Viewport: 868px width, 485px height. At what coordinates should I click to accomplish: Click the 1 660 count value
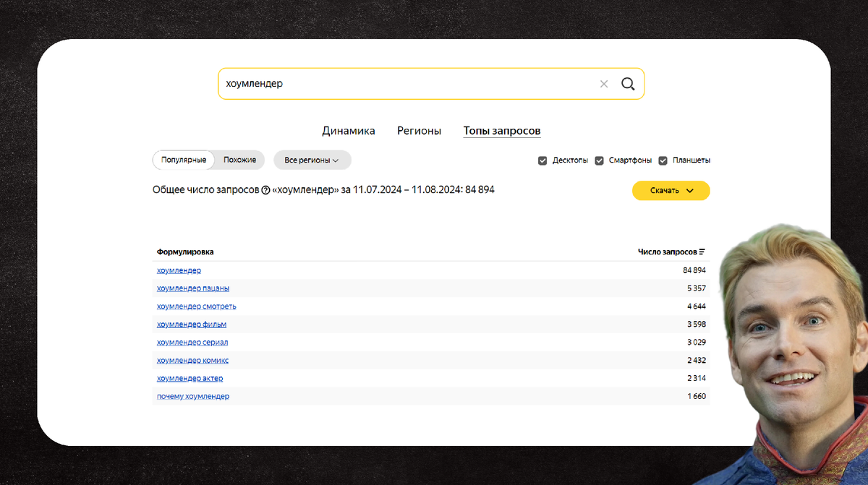(696, 397)
